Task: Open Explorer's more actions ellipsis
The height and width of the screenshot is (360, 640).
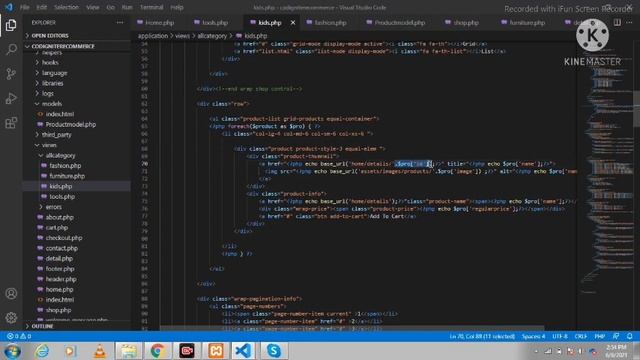Action: click(120, 22)
